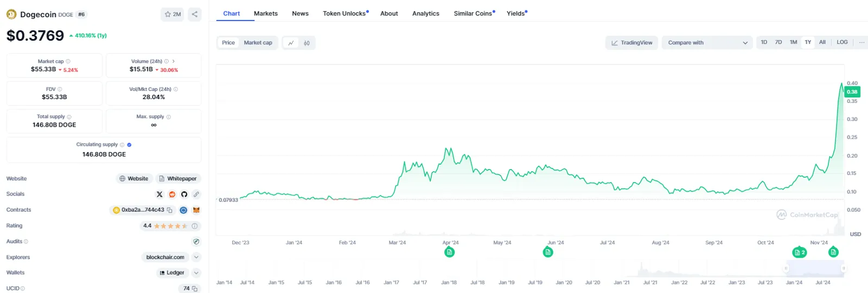
Task: Grab the right handle of range slider
Action: (843, 268)
